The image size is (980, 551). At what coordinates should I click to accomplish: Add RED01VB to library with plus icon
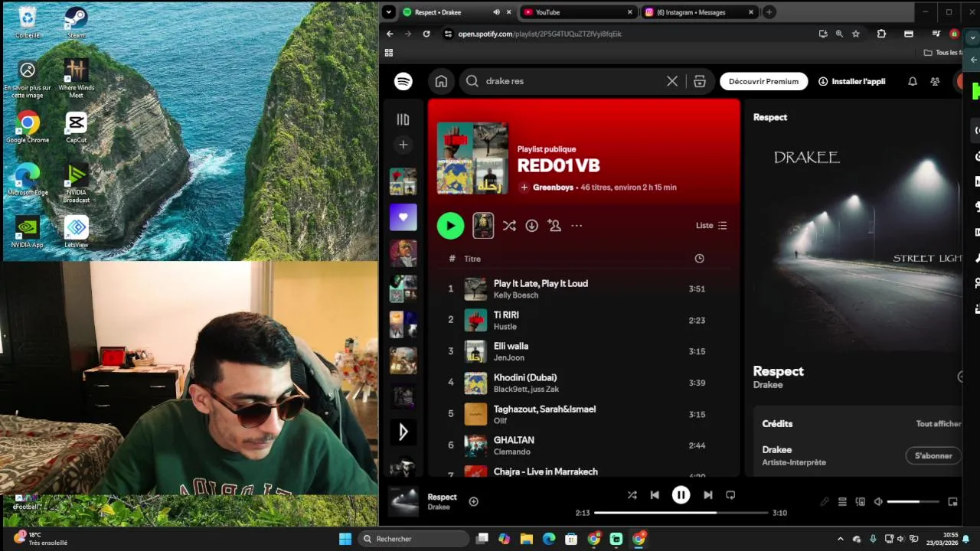524,187
